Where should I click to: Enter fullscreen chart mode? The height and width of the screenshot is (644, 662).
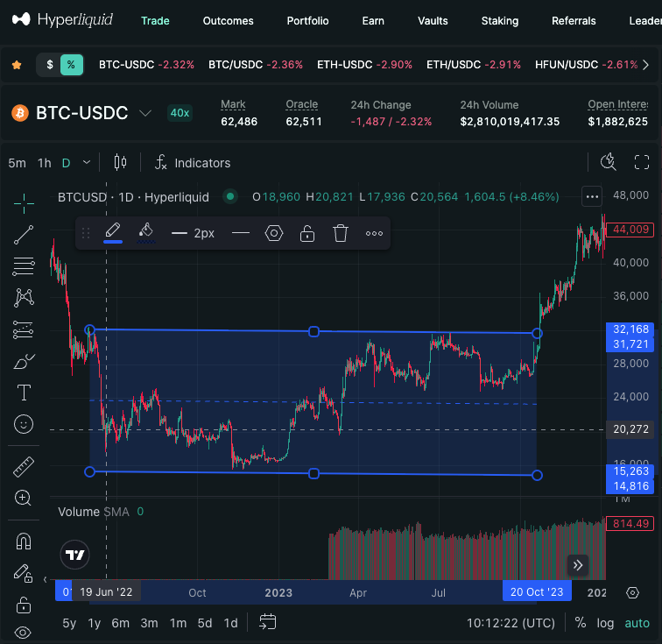tap(642, 162)
